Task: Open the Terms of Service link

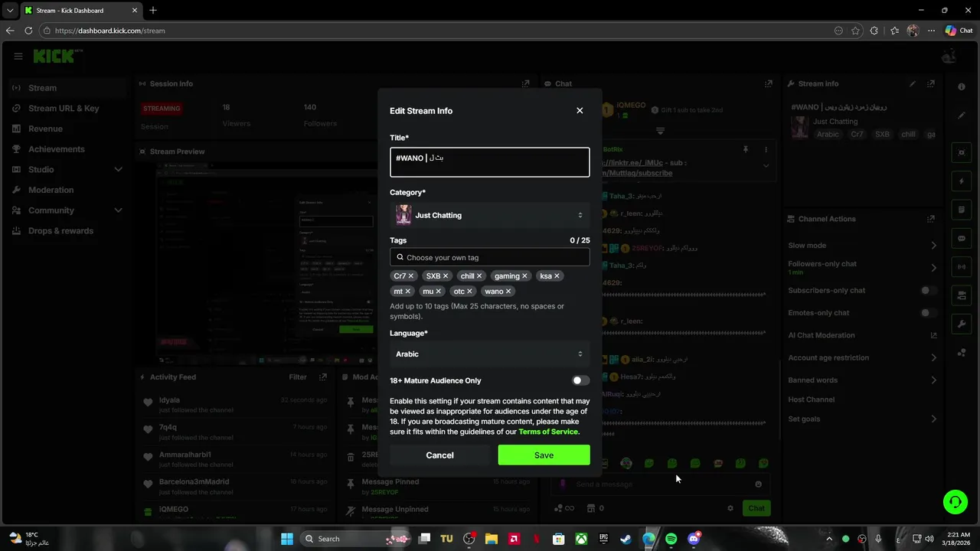Action: coord(548,432)
